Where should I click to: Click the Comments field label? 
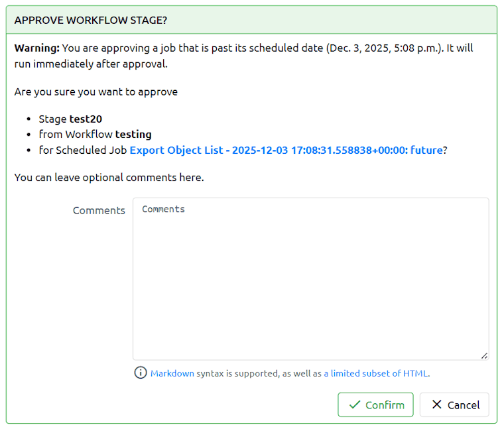point(99,210)
